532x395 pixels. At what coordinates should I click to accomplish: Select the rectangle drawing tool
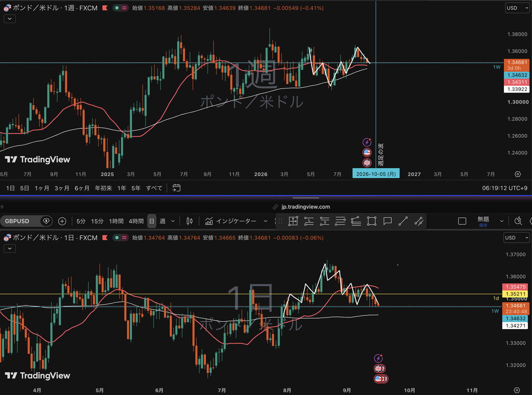coord(371,221)
